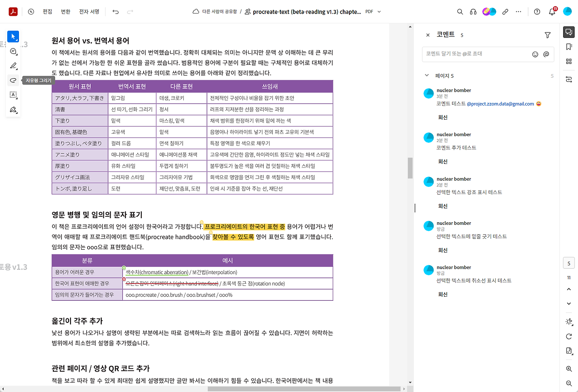The width and height of the screenshot is (578, 392).
Task: Activate the freehand draw tool
Action: pos(13,80)
